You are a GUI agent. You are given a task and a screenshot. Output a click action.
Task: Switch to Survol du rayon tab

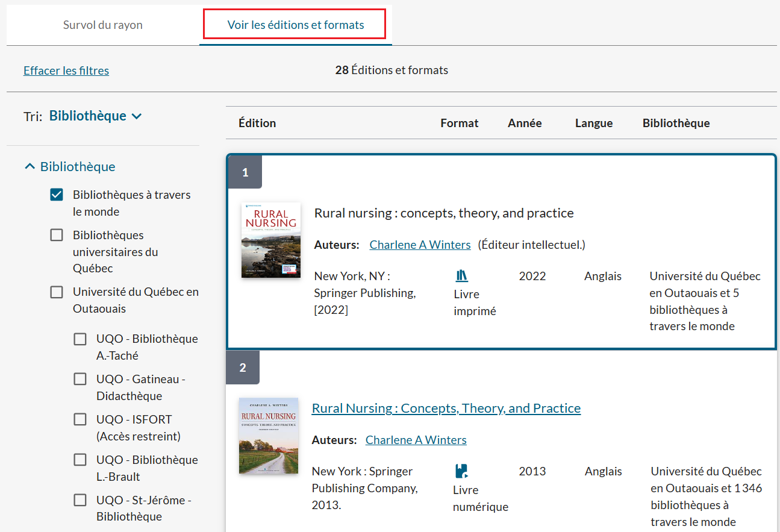(103, 25)
